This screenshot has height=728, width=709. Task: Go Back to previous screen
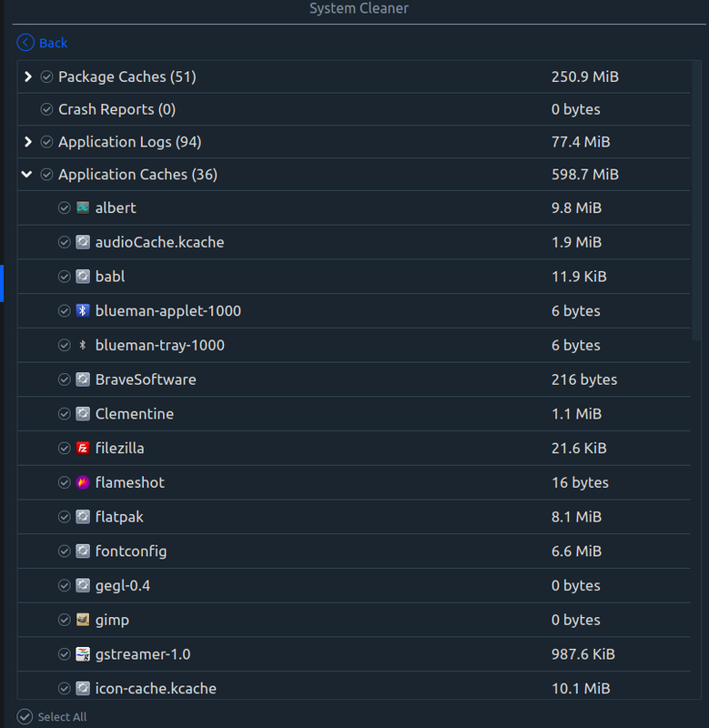pos(42,43)
